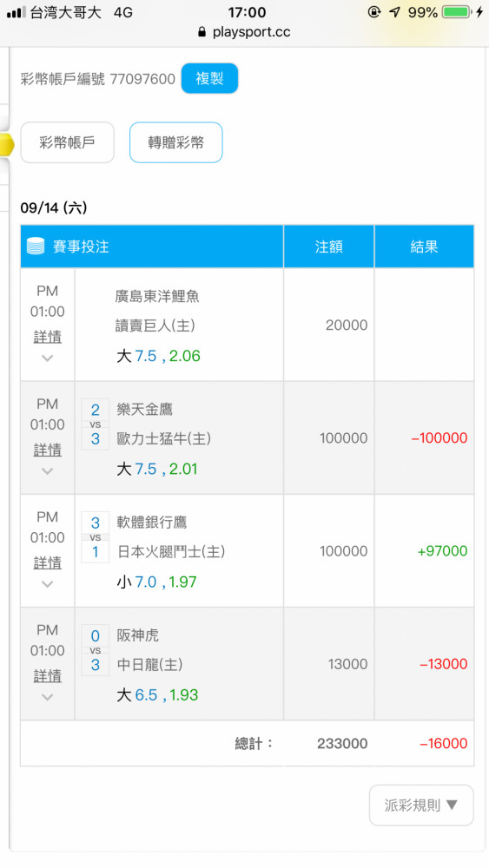Viewport: 489px width, 868px height.
Task: Switch to the 彩幣帳戶 tab
Action: coord(67,143)
